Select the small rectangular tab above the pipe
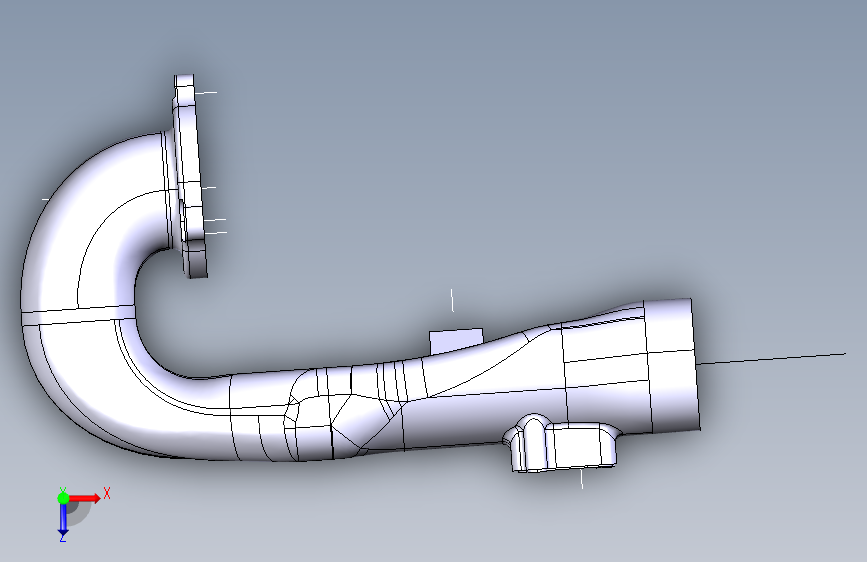Screen dimensions: 867x562 click(456, 340)
